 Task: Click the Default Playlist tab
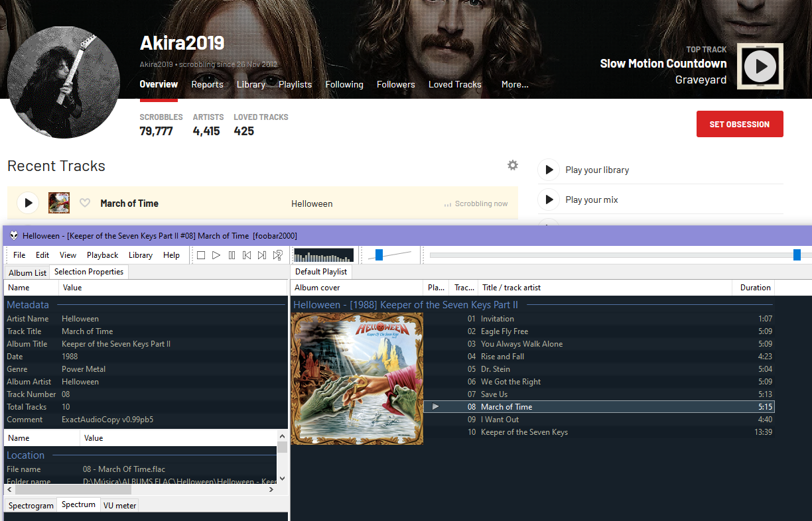pos(321,272)
